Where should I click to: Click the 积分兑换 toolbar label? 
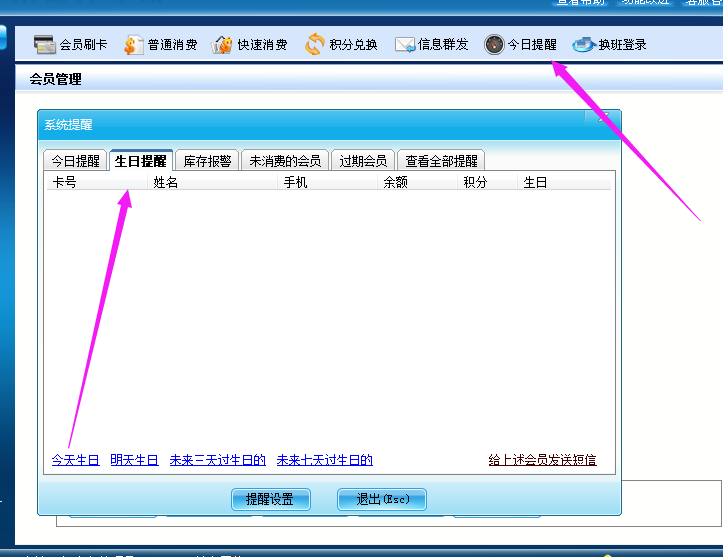[x=353, y=45]
